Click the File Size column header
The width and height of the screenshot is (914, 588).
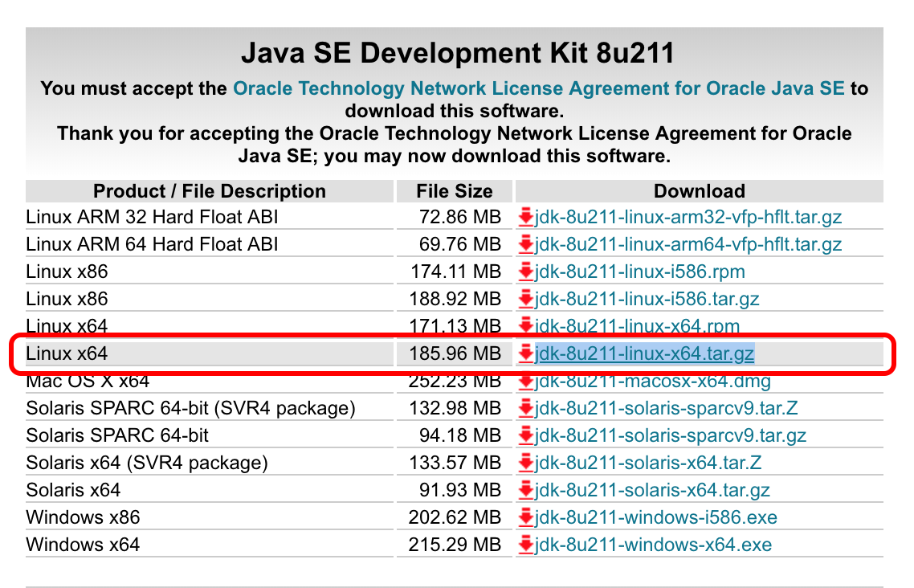click(x=454, y=191)
